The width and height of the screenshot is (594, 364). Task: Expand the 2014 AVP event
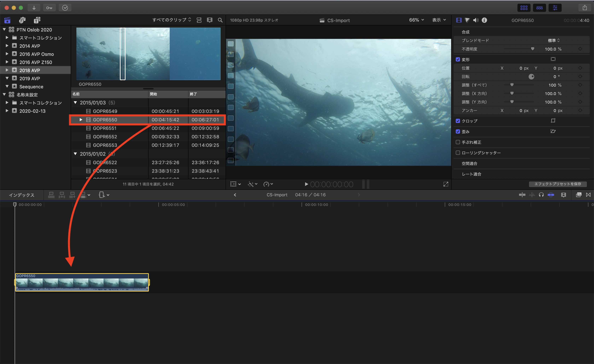click(x=7, y=46)
